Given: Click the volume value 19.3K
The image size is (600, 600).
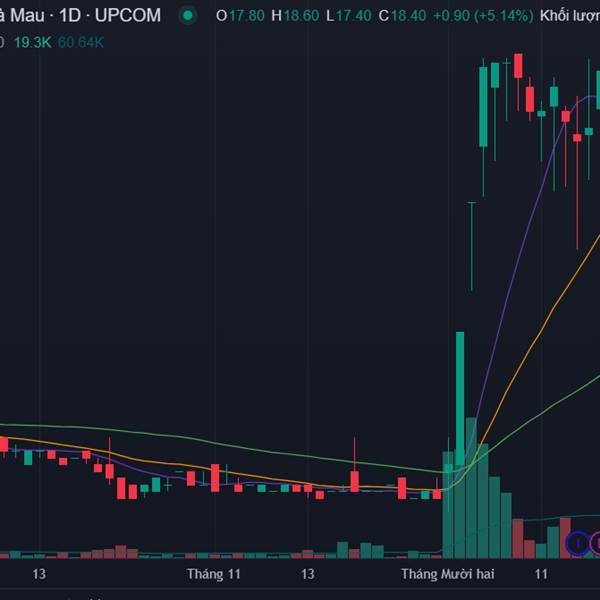Looking at the screenshot, I should pos(33,42).
